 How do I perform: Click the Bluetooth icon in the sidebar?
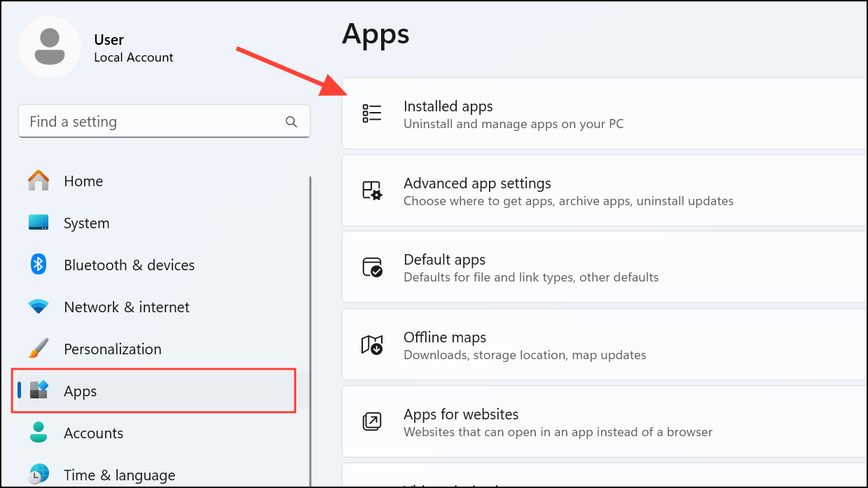coord(37,264)
